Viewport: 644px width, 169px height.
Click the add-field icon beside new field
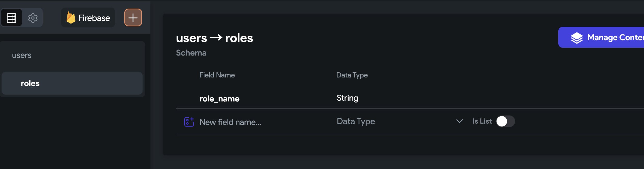(189, 122)
